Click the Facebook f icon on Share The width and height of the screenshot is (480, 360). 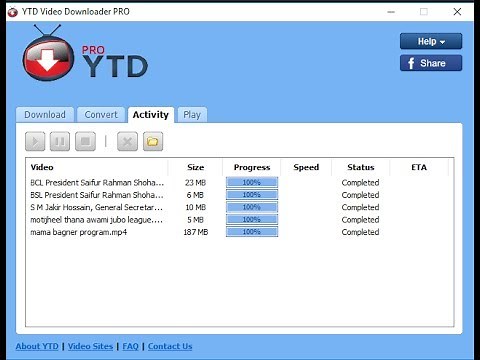[x=411, y=63]
